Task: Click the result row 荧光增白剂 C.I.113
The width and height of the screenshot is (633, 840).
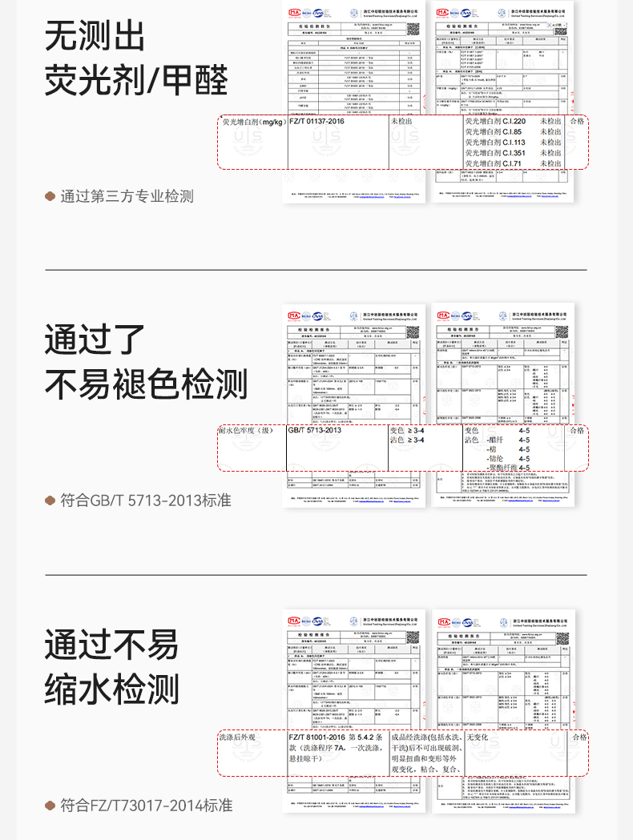Action: [x=513, y=143]
